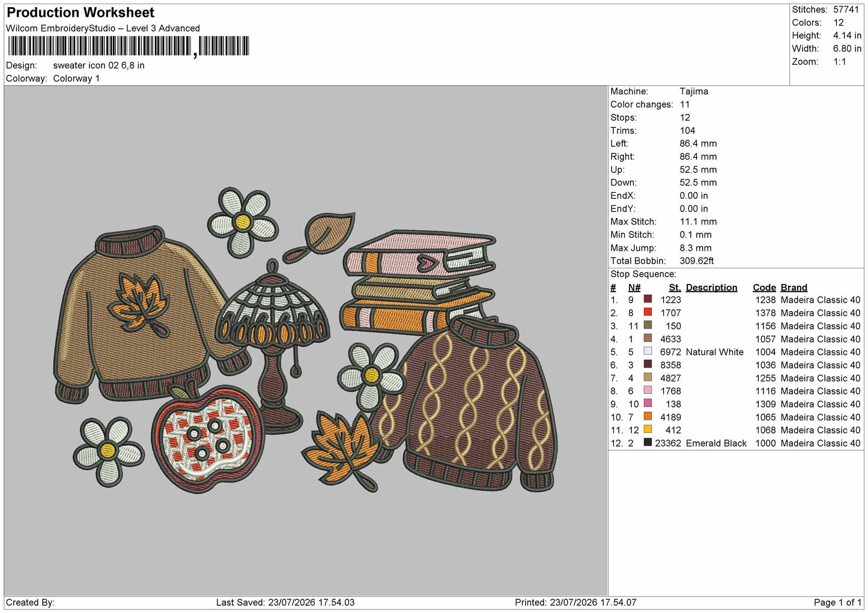Click the tan swatch for code 1255

click(x=648, y=378)
